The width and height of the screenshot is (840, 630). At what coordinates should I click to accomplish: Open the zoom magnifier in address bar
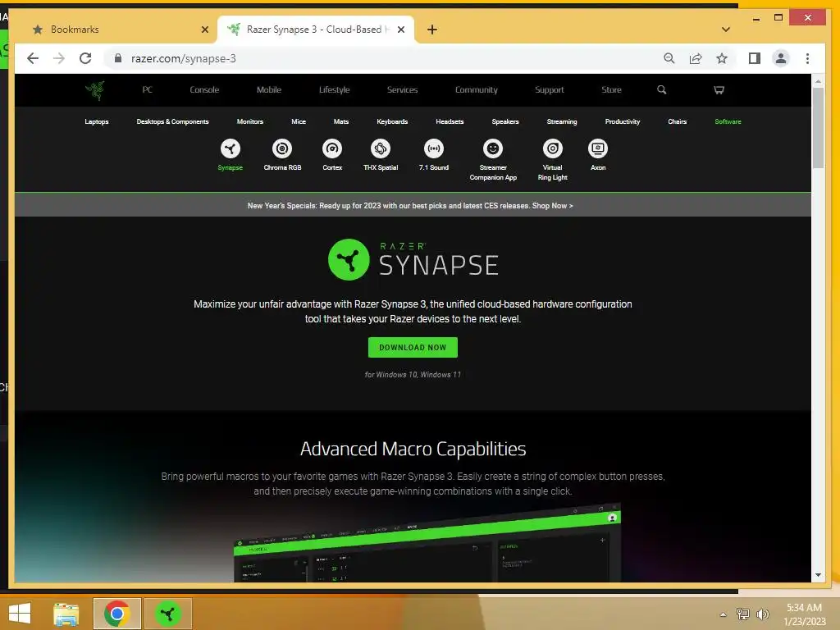(669, 58)
